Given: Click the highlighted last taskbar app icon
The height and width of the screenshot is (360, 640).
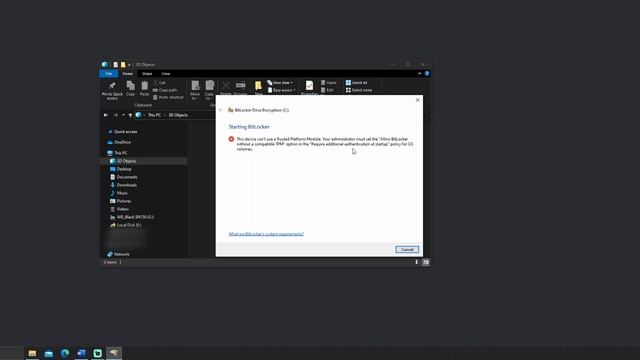Looking at the screenshot, I should click(114, 353).
